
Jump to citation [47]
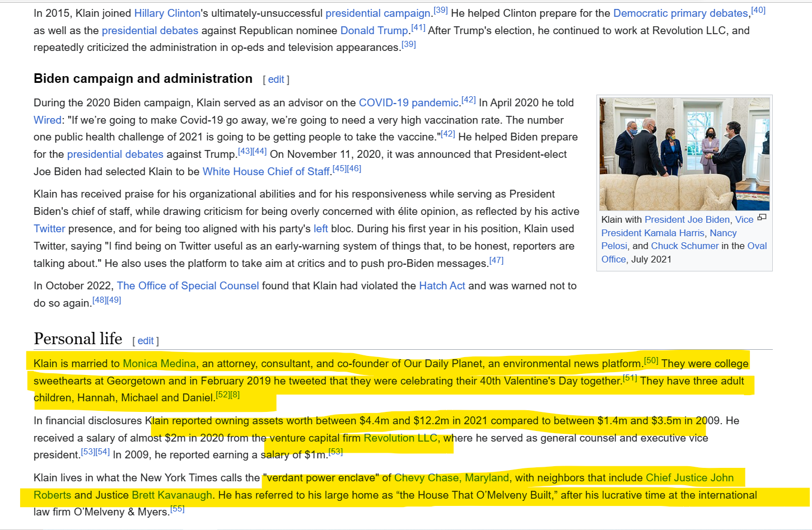tap(496, 260)
